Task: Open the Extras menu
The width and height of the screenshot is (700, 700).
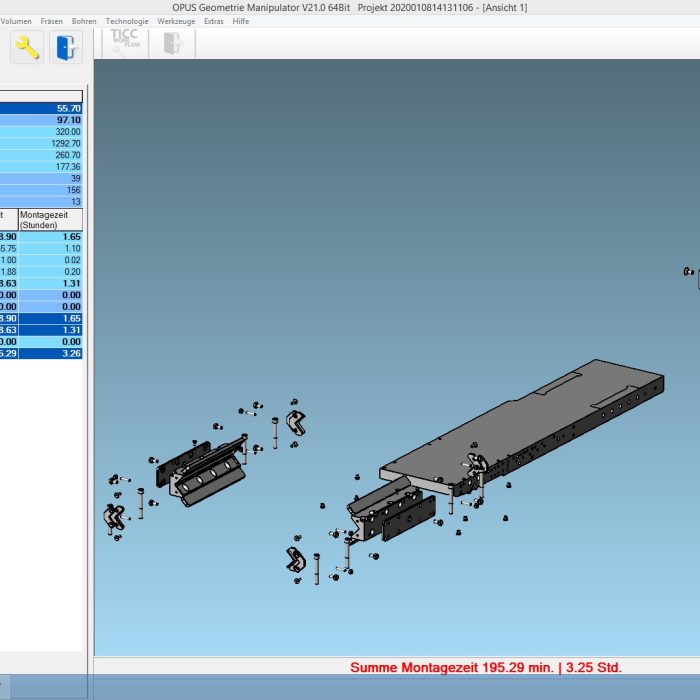Action: click(213, 21)
